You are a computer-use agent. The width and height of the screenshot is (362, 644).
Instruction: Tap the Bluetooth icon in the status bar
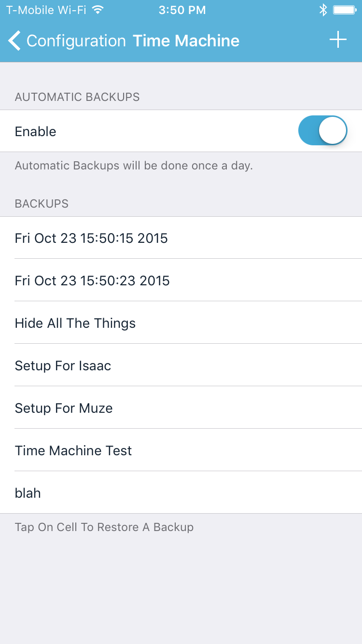(323, 10)
